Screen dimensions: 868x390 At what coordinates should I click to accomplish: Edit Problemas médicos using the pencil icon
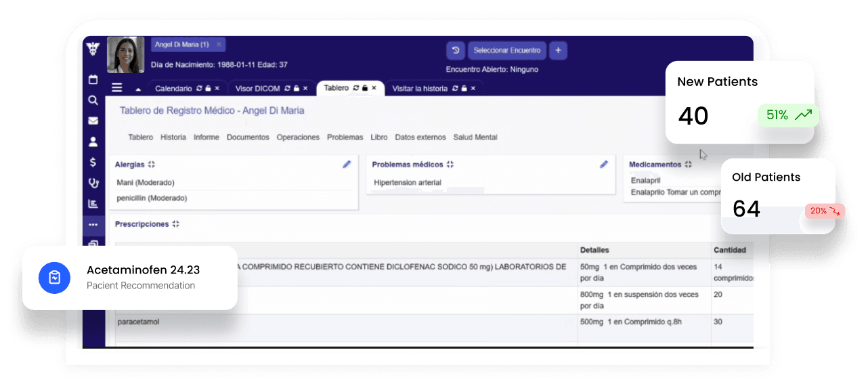(x=603, y=164)
